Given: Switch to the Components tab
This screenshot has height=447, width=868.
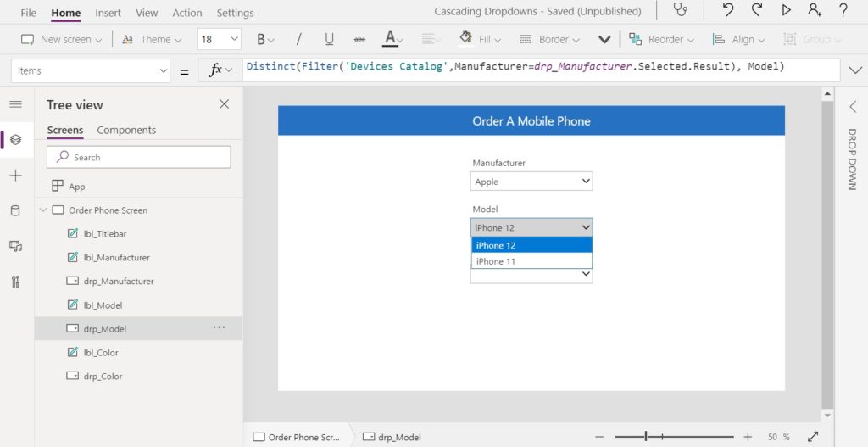Looking at the screenshot, I should 126,130.
